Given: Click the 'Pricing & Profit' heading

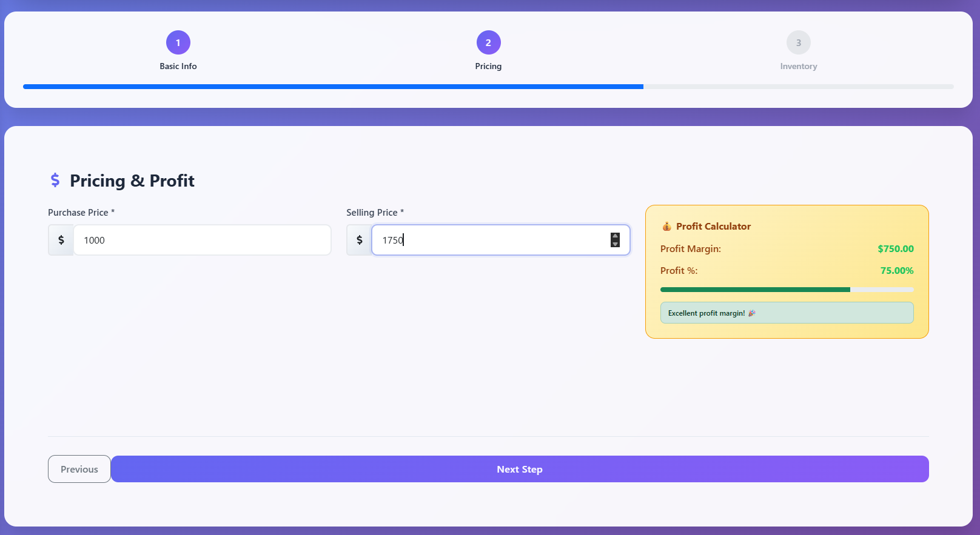Looking at the screenshot, I should [x=132, y=181].
